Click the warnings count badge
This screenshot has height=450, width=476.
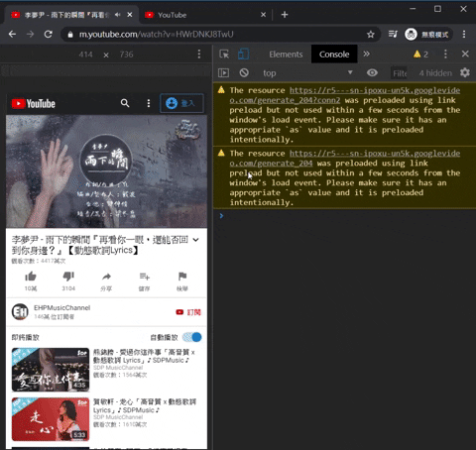point(420,55)
